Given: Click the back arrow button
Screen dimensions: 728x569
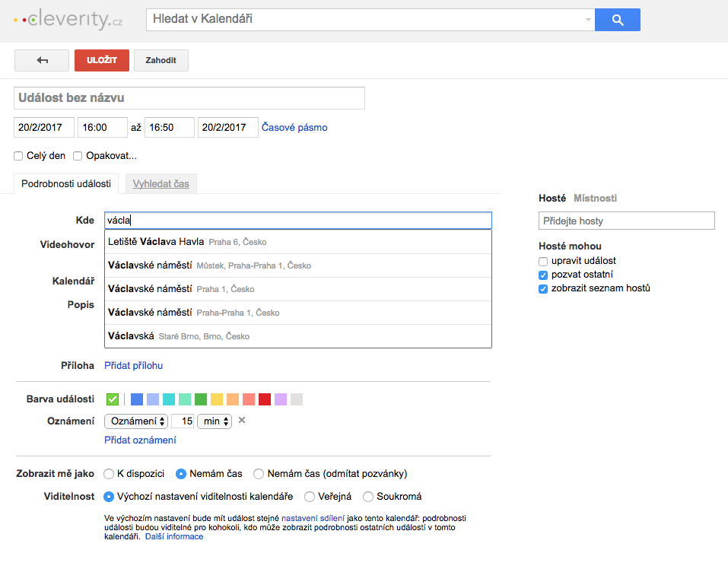Looking at the screenshot, I should [42, 61].
